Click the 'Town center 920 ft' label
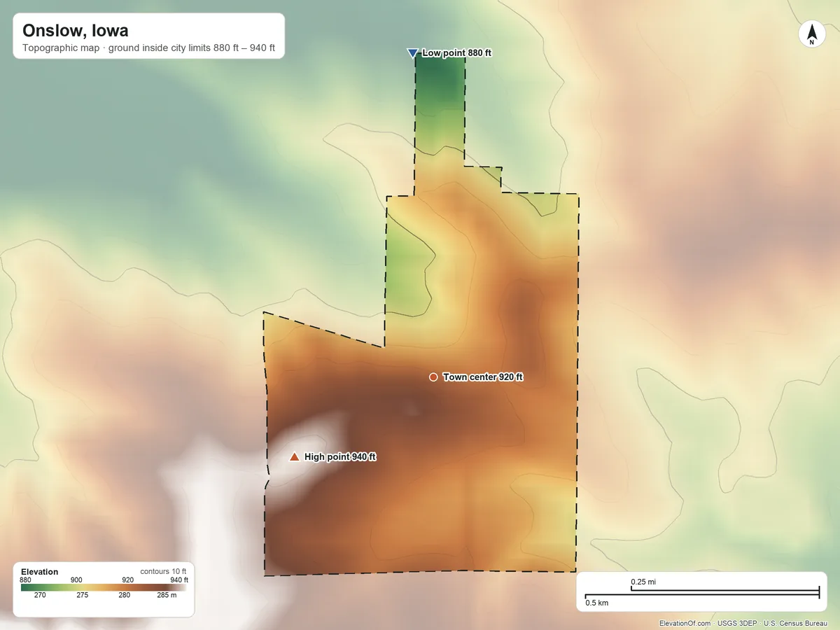The width and height of the screenshot is (840, 630). [483, 377]
